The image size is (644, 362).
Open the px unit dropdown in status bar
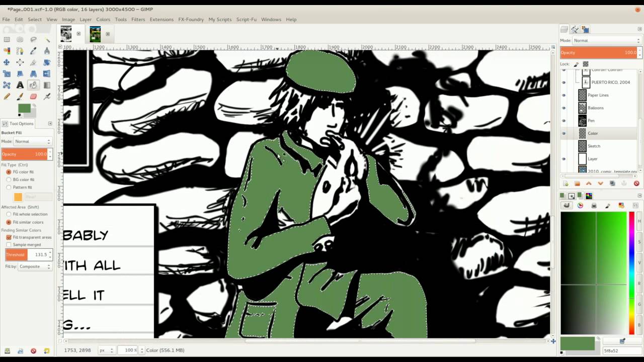106,350
